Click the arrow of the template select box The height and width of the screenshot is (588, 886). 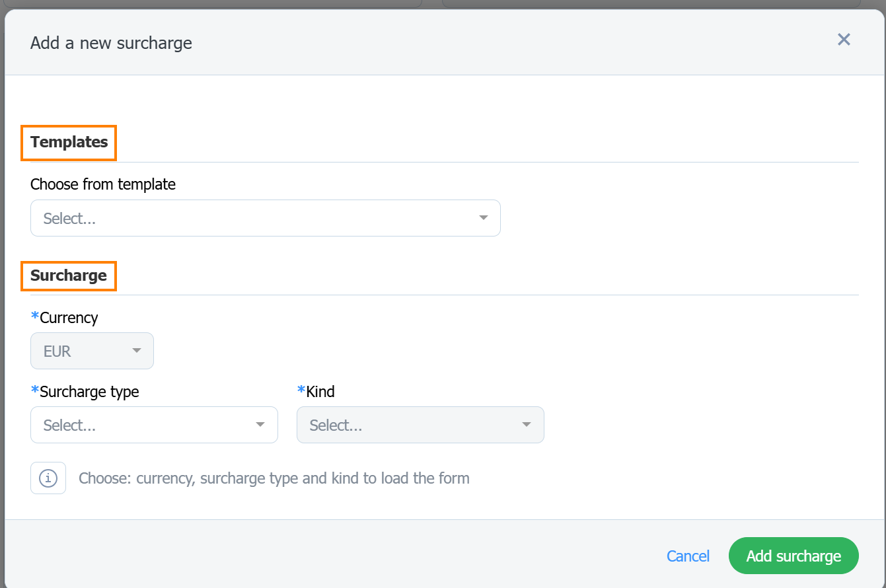(x=483, y=218)
